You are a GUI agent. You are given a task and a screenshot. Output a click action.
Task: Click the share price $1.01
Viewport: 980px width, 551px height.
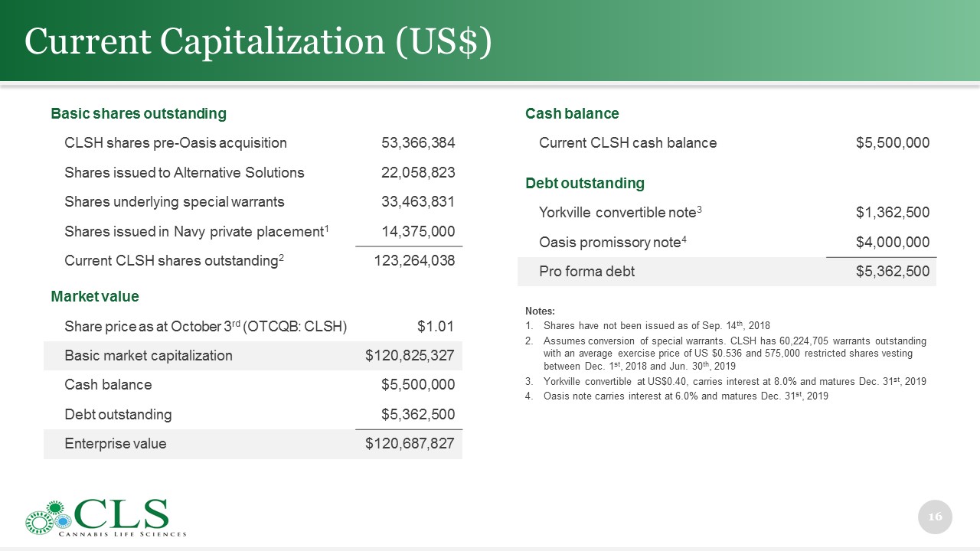436,327
